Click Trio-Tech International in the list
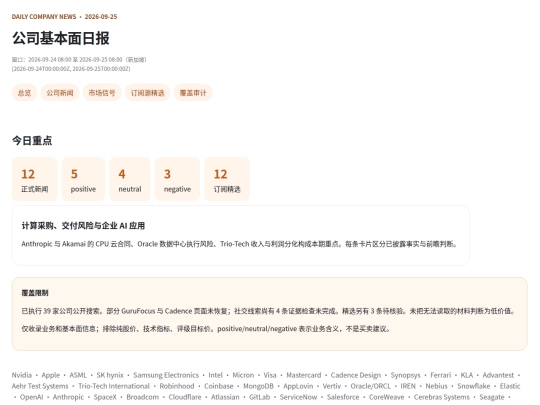 point(114,386)
